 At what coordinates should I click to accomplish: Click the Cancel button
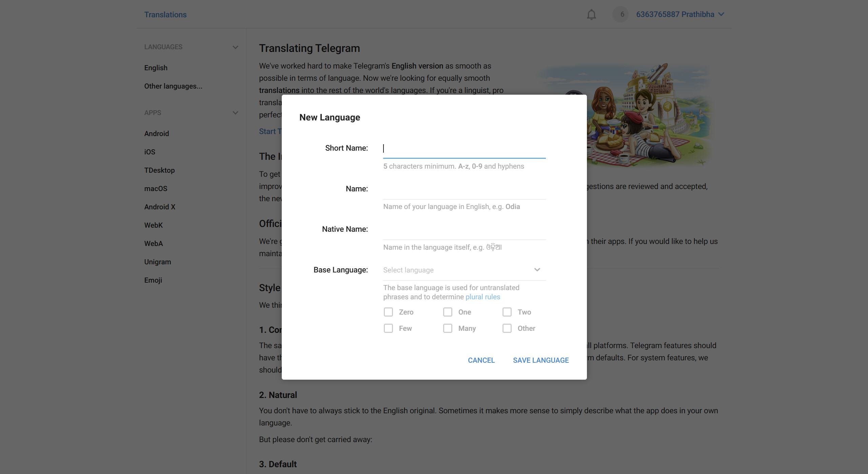(481, 360)
